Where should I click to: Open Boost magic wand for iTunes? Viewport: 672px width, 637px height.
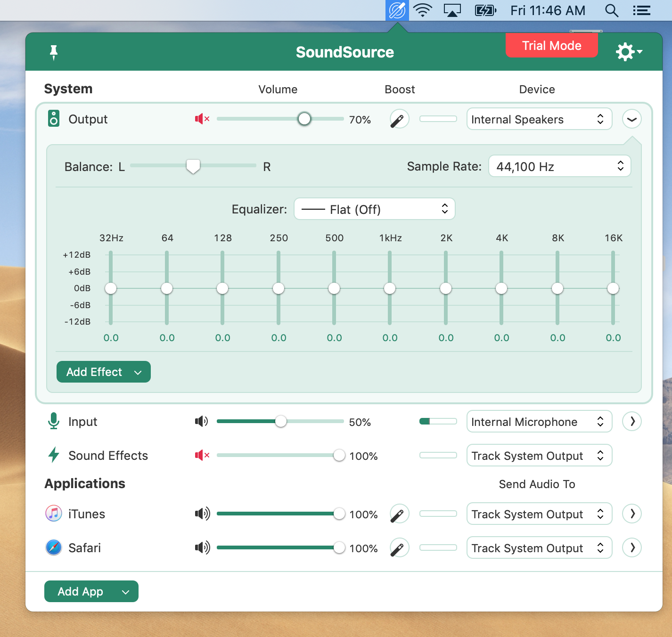click(399, 514)
